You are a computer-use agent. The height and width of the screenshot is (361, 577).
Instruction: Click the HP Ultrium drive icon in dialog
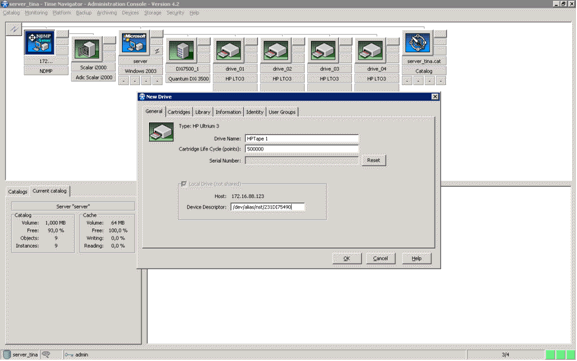161,132
